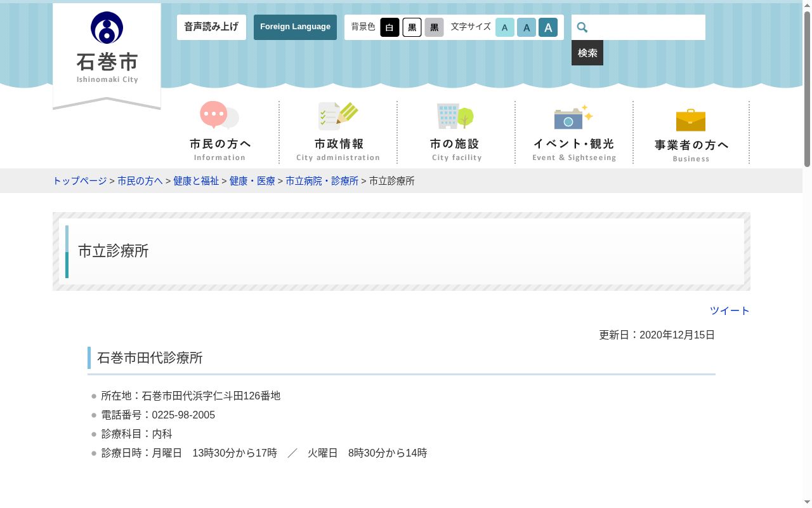Open the Foreign Language options
The image size is (812, 508).
[295, 27]
